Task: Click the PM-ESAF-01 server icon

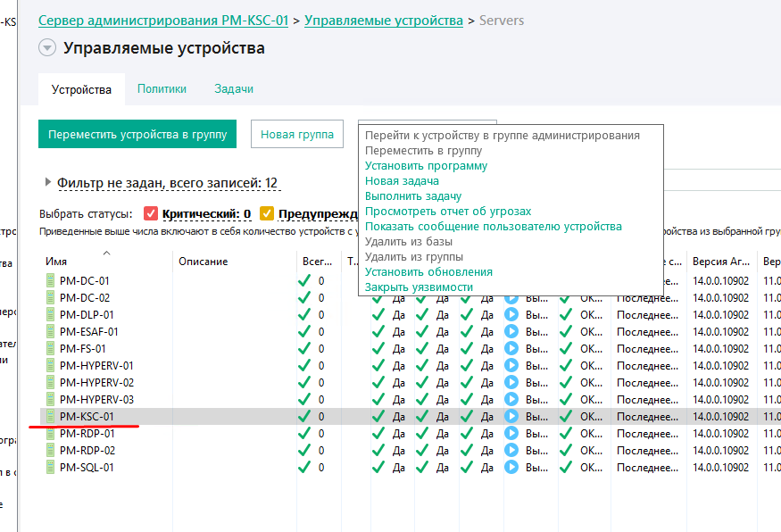Action: [50, 331]
